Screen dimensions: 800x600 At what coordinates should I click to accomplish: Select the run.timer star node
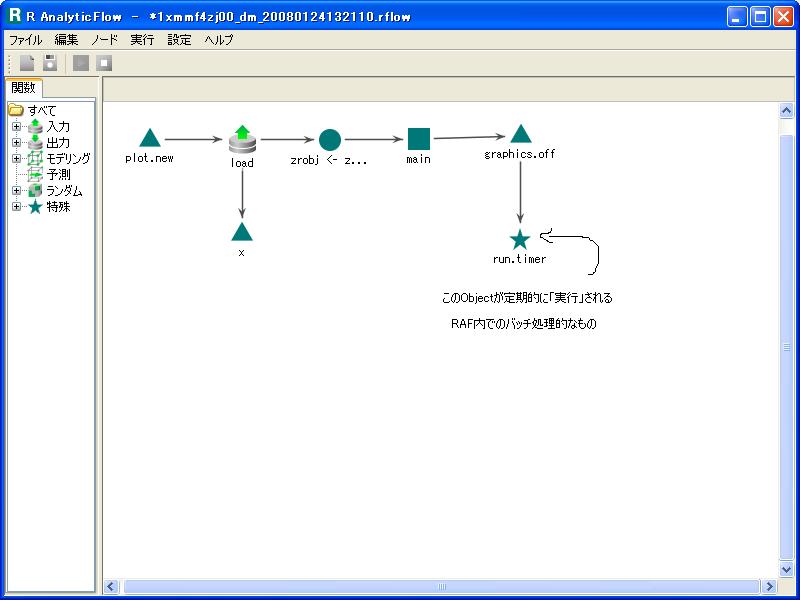519,240
